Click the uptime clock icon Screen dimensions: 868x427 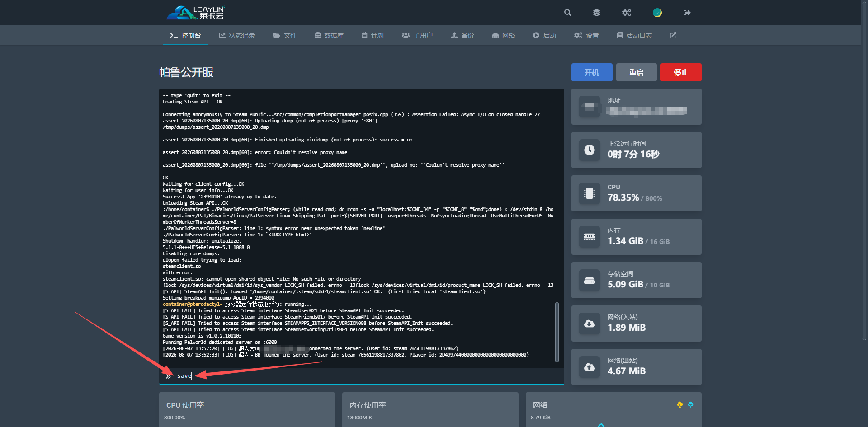click(x=590, y=150)
